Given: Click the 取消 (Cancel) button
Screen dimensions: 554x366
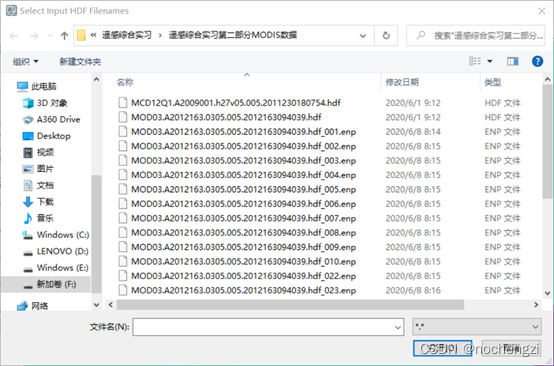Looking at the screenshot, I should [511, 348].
